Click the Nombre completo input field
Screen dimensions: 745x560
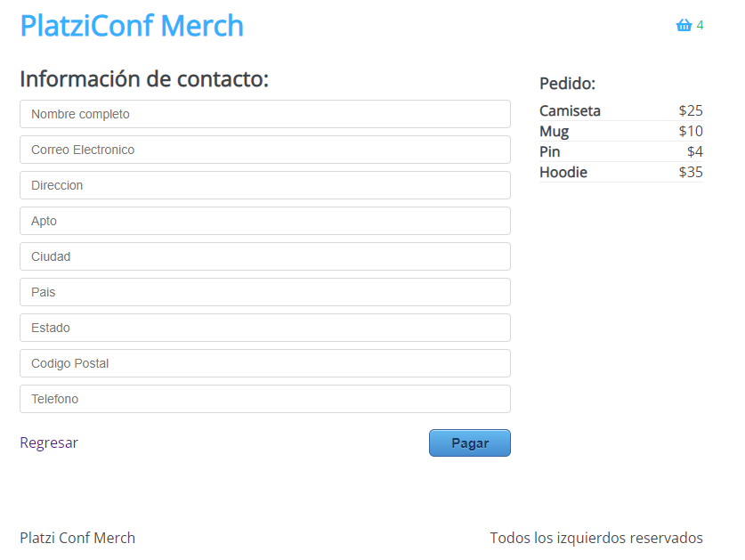click(x=264, y=114)
